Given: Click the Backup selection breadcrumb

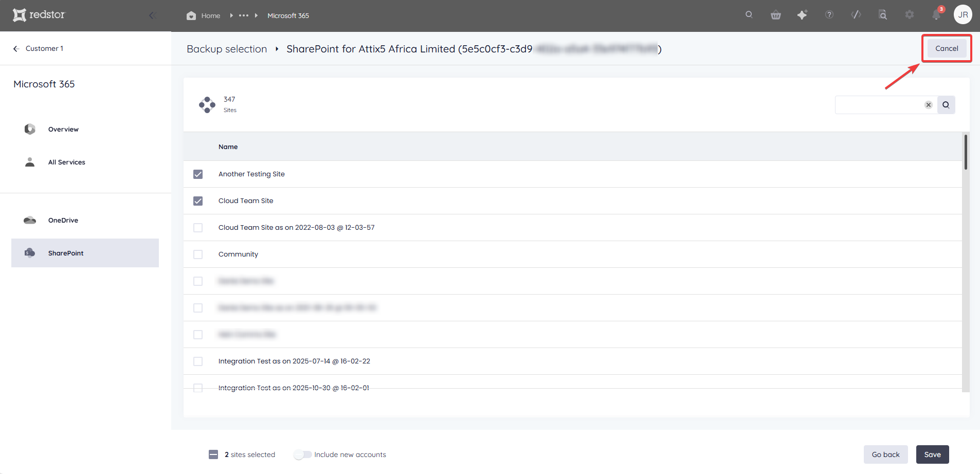Looking at the screenshot, I should 227,49.
